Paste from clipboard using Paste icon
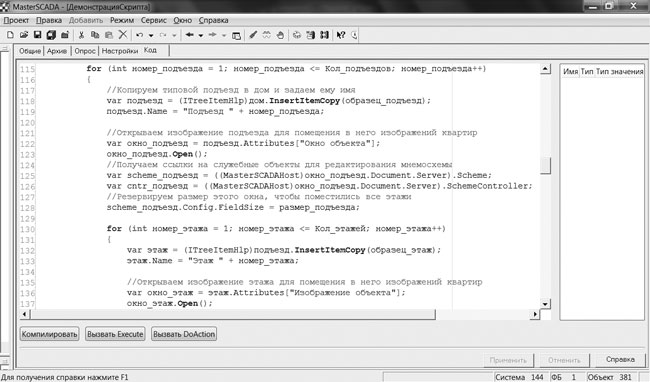 109,35
